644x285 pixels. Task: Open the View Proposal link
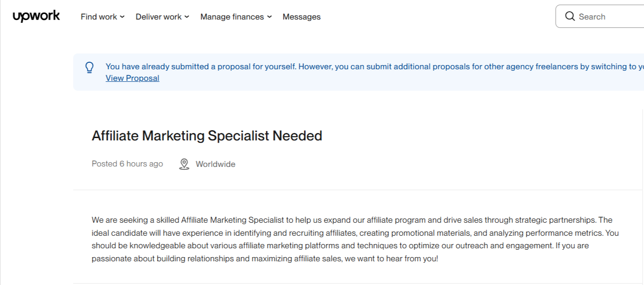click(132, 78)
